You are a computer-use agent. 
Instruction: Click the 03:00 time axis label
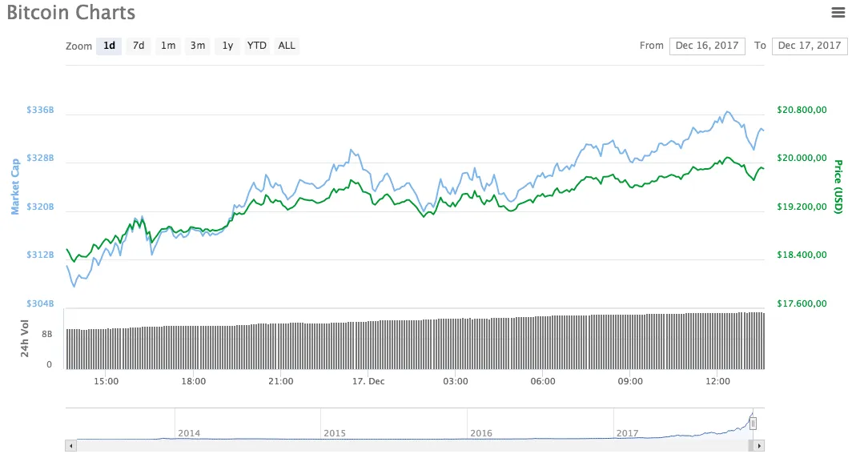click(456, 381)
